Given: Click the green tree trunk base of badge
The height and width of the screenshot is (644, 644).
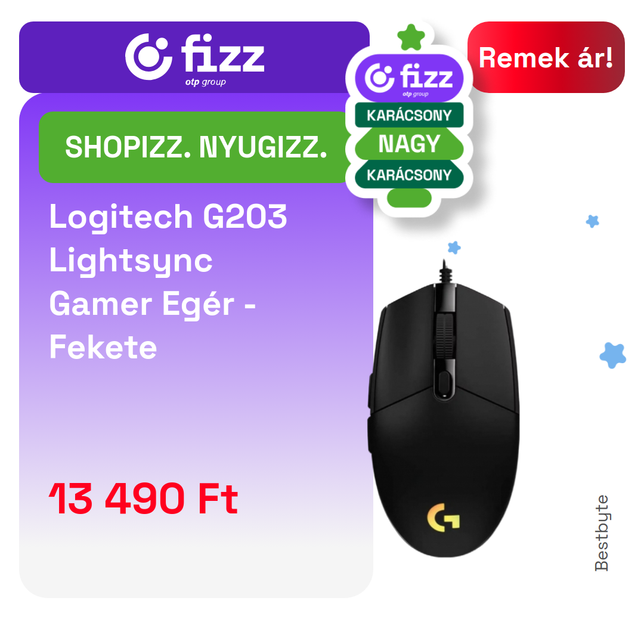Looking at the screenshot, I should [x=409, y=199].
